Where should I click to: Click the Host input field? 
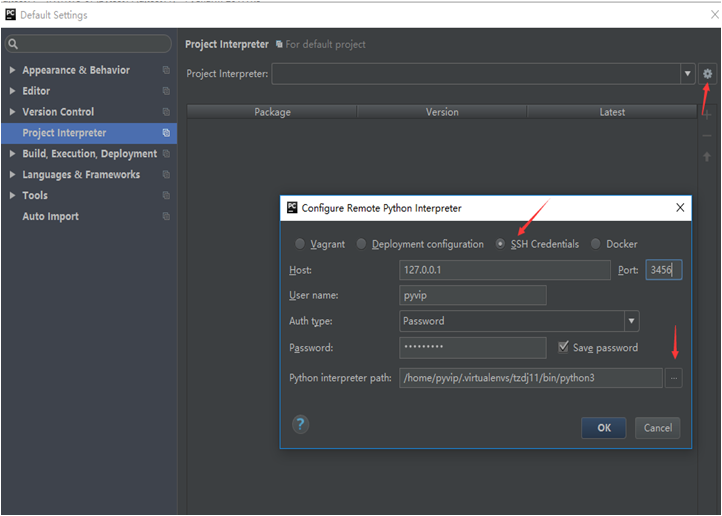pos(505,270)
